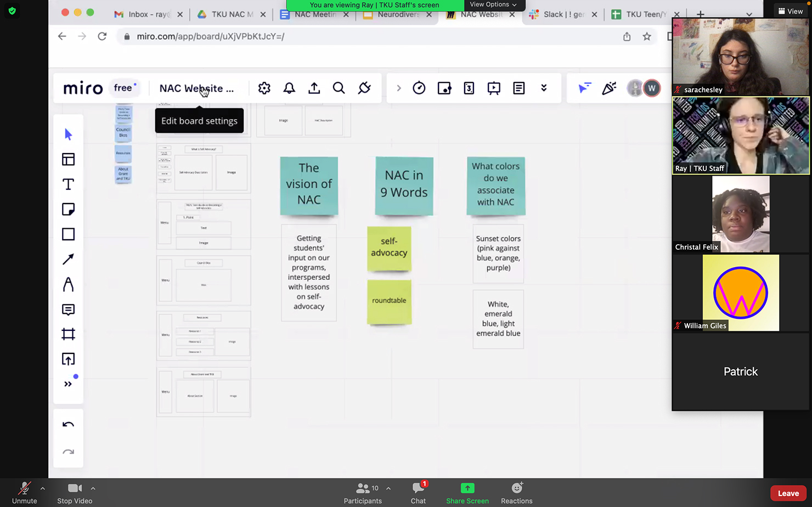Click the undo arrow in Miro
The image size is (812, 507).
[x=68, y=425]
